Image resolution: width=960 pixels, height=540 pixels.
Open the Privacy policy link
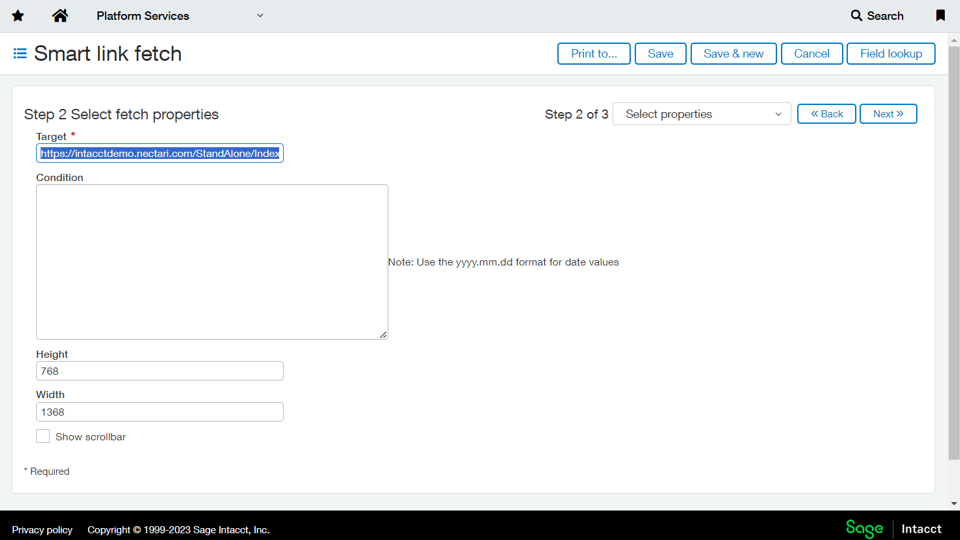point(42,530)
